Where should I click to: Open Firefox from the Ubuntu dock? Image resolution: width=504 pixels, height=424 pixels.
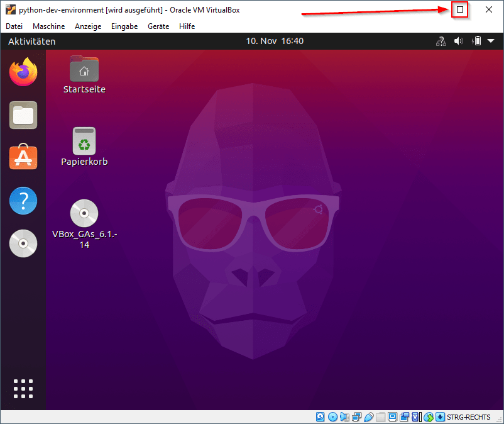tap(23, 72)
